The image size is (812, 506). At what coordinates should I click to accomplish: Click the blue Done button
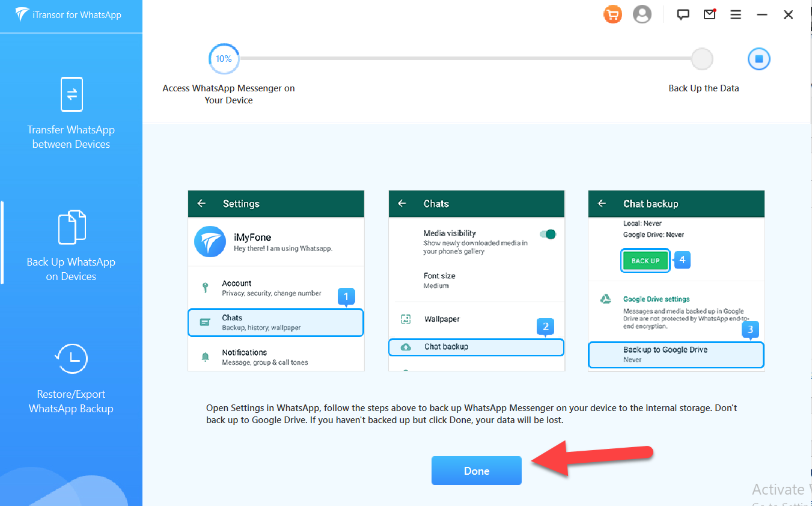click(476, 471)
